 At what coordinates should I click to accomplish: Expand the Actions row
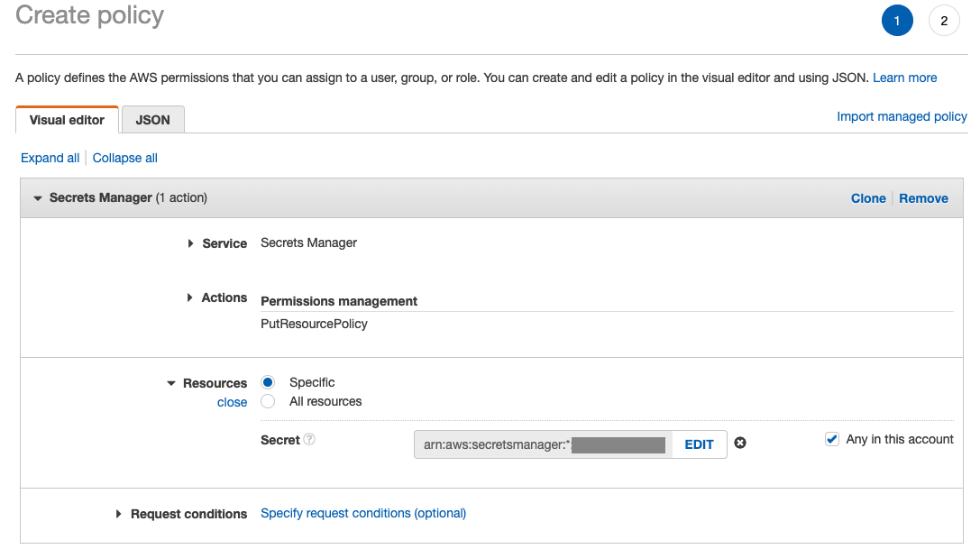click(190, 297)
